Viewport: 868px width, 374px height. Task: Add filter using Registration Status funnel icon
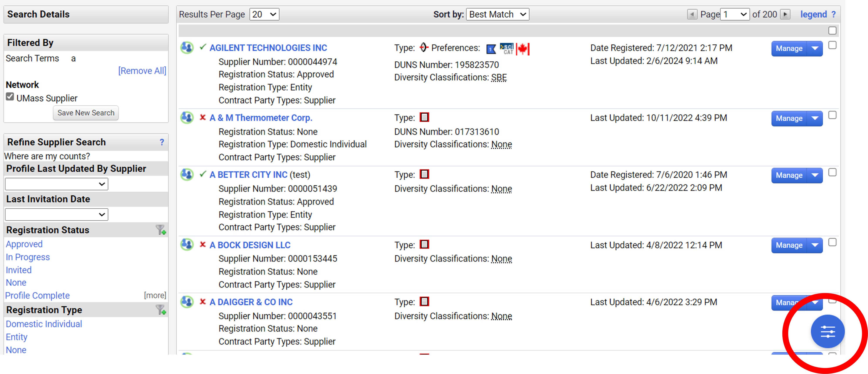161,230
